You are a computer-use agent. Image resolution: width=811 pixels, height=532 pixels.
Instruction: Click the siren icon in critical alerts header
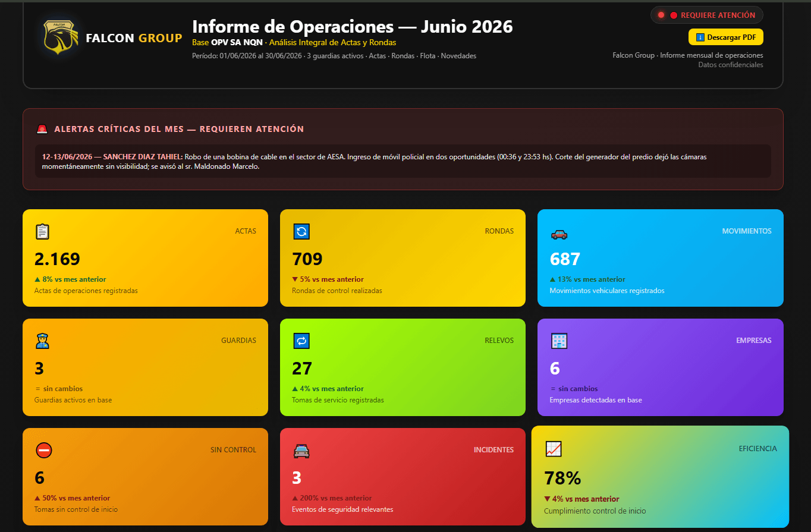coord(42,129)
